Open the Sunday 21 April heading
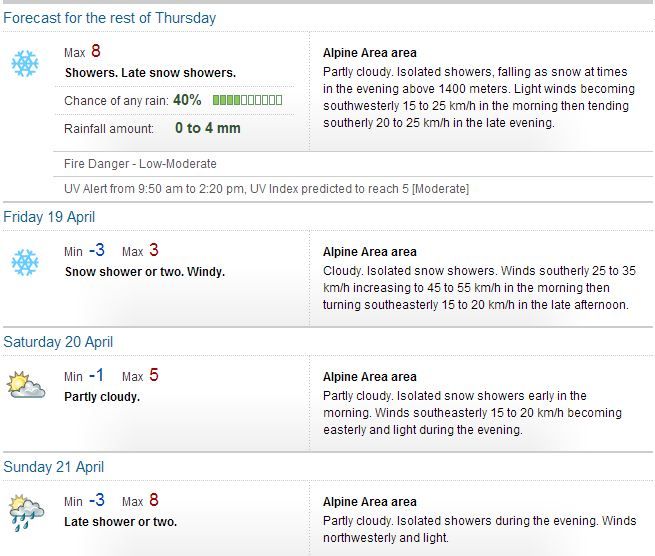The image size is (655, 556). click(53, 467)
